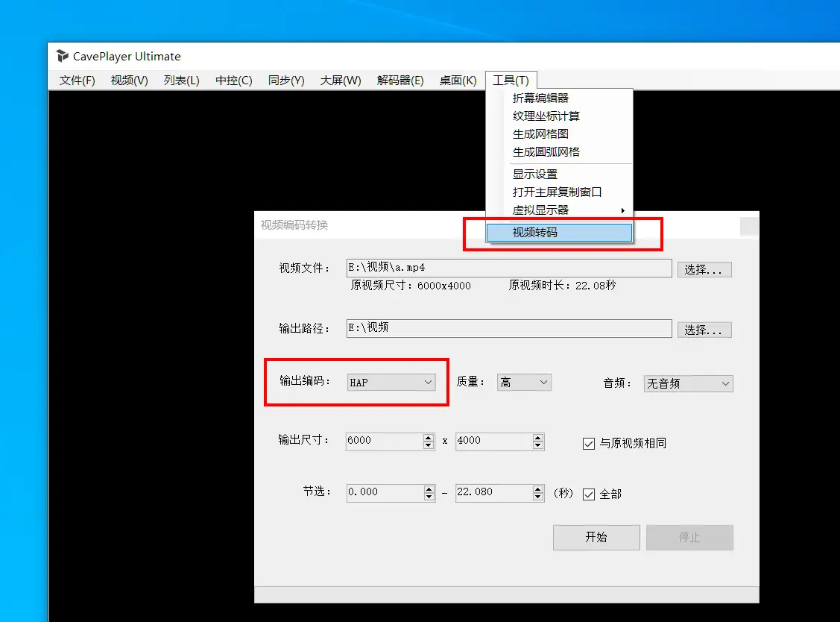Open the 同步(Y) menu
Image resolution: width=840 pixels, height=622 pixels.
[x=286, y=81]
